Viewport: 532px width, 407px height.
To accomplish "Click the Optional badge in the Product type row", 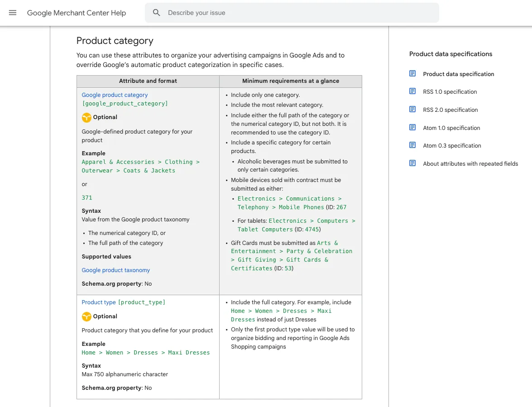I will click(x=86, y=316).
